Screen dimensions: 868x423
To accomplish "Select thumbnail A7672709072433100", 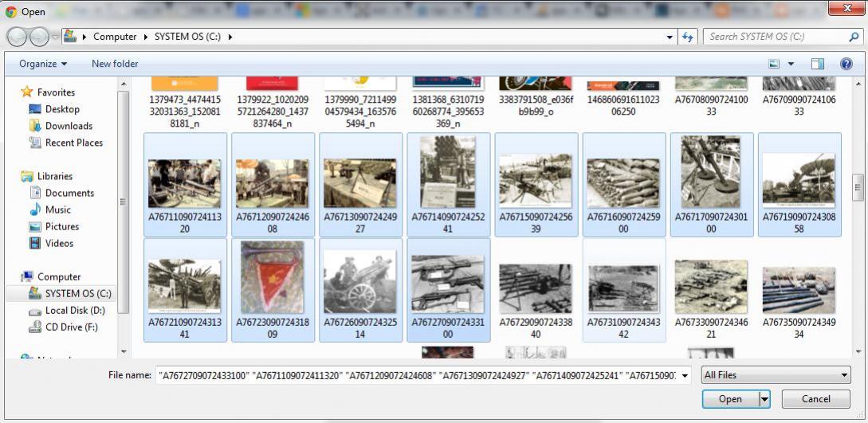I will coord(449,290).
